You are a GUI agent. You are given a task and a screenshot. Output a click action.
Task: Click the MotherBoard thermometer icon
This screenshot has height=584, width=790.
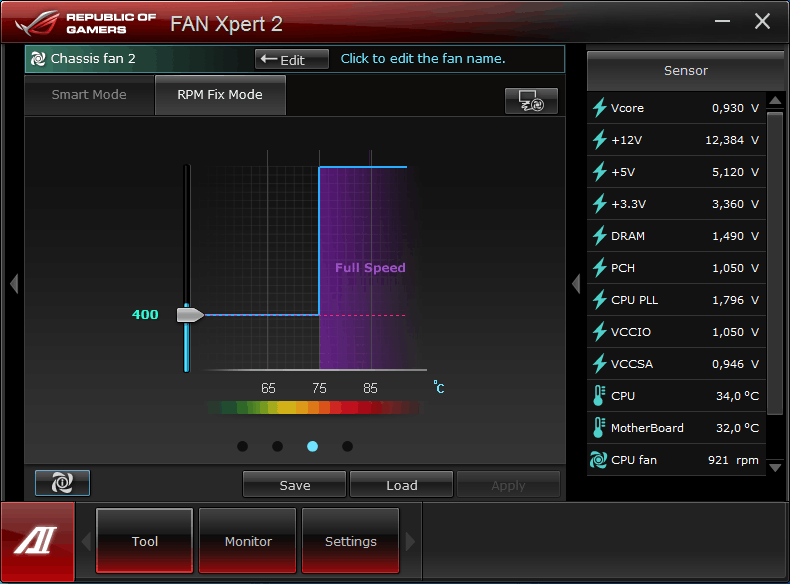coord(599,428)
